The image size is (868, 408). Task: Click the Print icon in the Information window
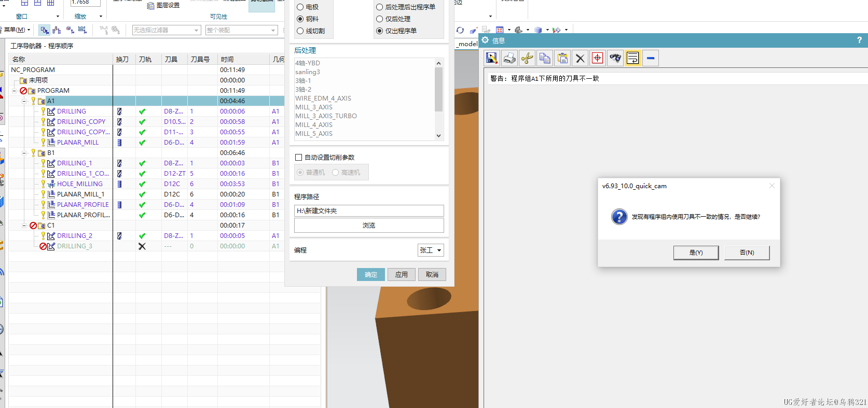click(x=509, y=58)
